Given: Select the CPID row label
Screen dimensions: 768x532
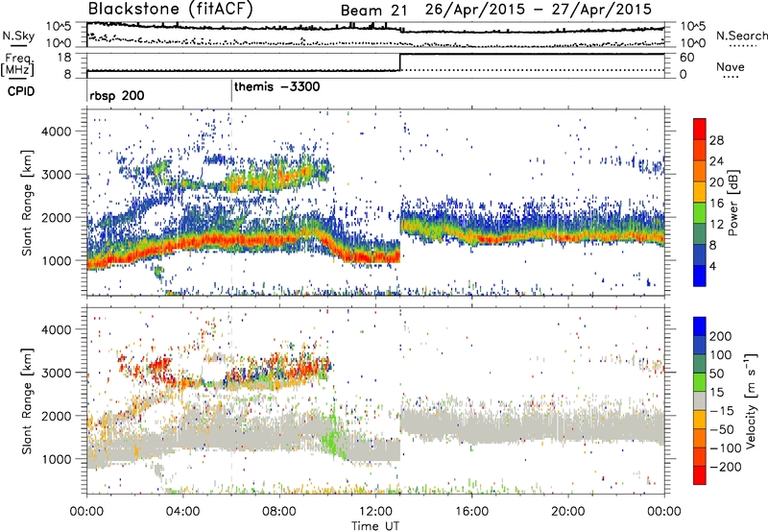Looking at the screenshot, I should [x=21, y=91].
